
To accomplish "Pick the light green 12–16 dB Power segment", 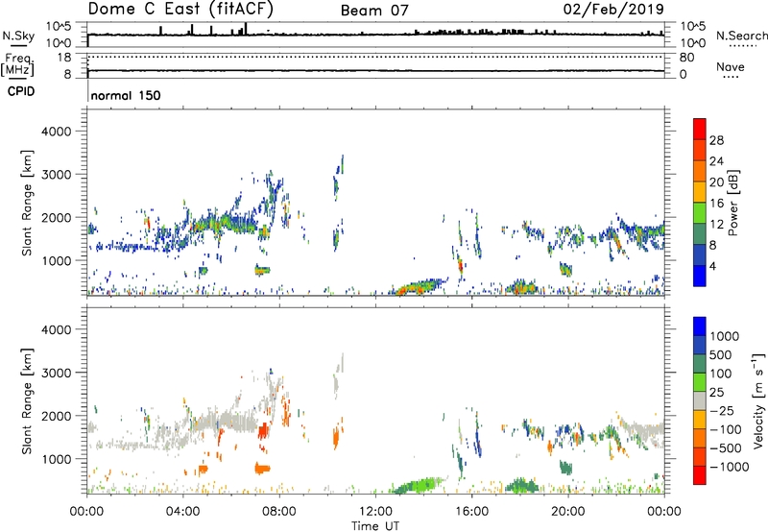I will (700, 213).
